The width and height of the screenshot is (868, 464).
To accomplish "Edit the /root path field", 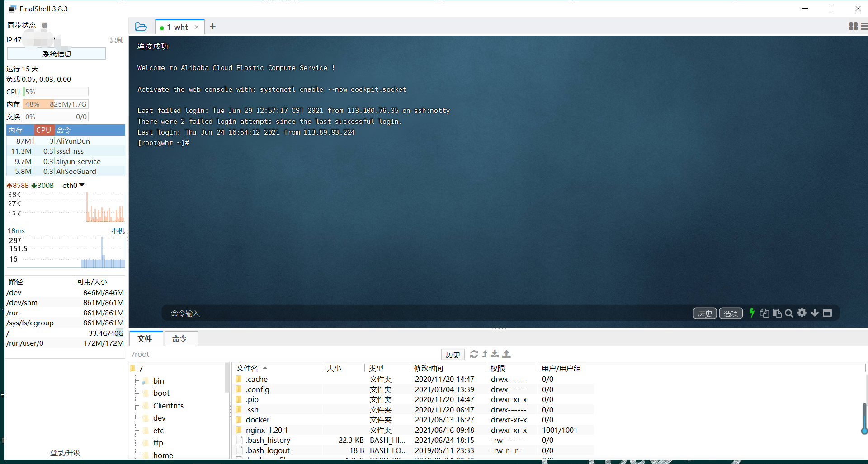I will click(285, 354).
